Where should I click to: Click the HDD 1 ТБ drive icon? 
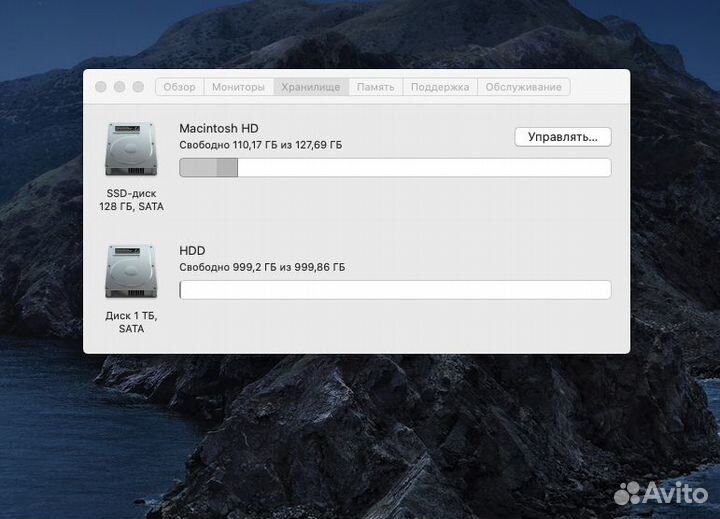(131, 271)
